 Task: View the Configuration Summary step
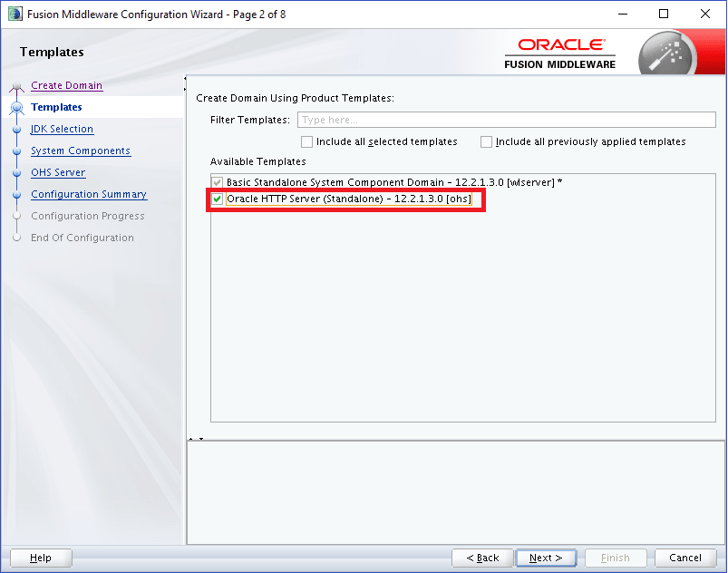click(89, 194)
